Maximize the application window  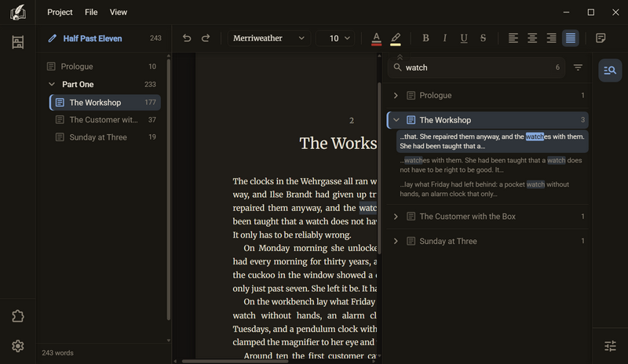591,12
